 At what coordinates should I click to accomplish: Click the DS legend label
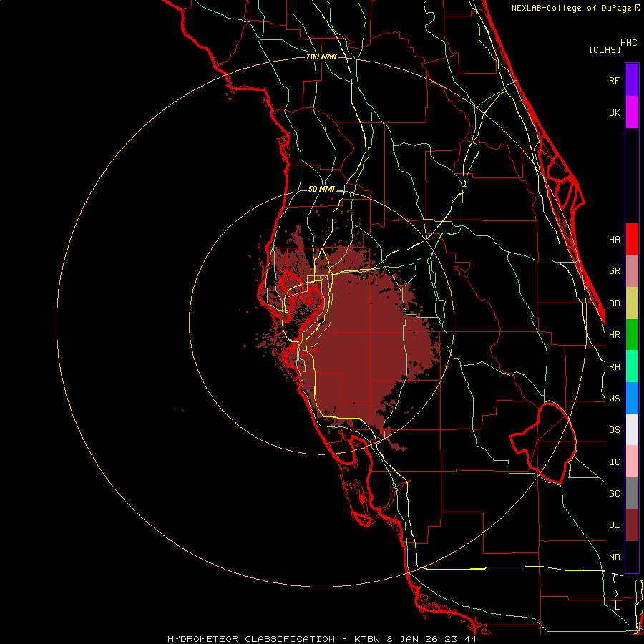(614, 430)
